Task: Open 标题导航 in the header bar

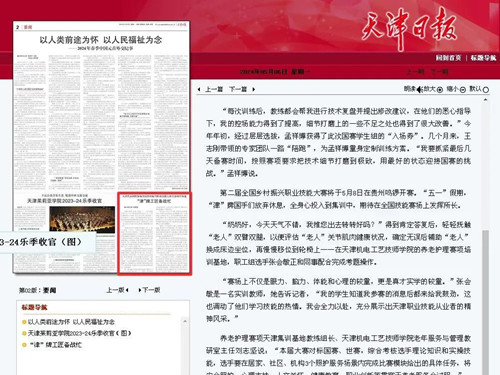Action: pos(484,58)
